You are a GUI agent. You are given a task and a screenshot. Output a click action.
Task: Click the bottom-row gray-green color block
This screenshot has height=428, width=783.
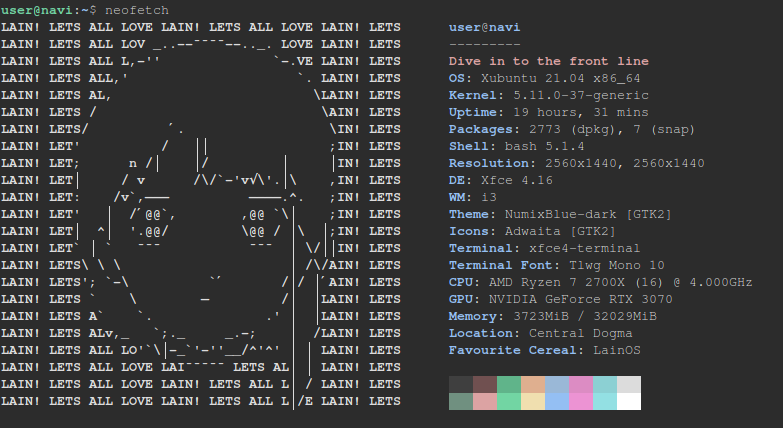pyautogui.click(x=461, y=402)
